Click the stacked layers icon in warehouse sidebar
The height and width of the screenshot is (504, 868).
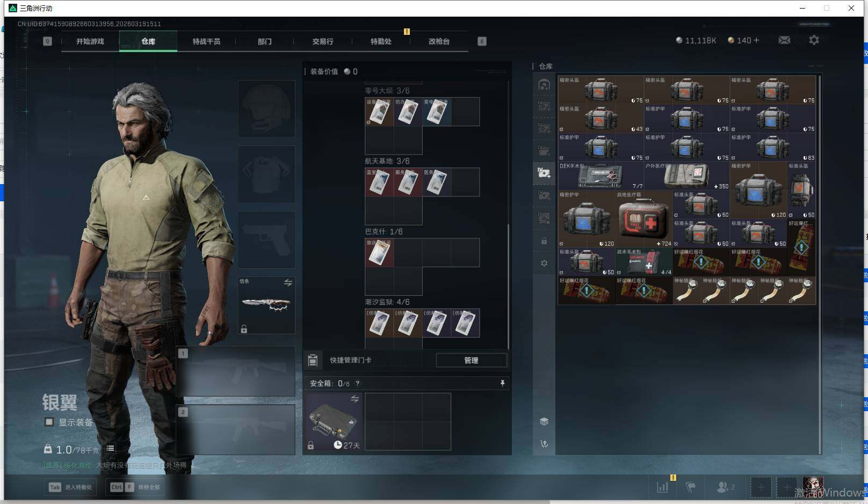(544, 421)
